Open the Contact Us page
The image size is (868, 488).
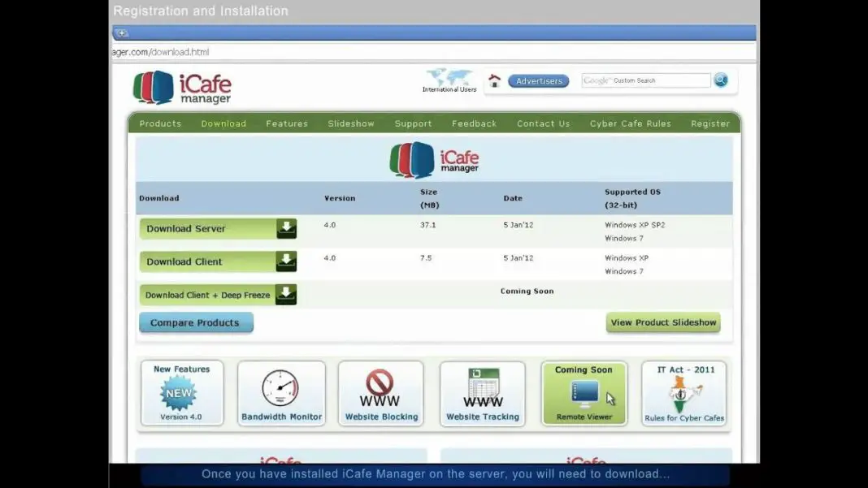[543, 123]
